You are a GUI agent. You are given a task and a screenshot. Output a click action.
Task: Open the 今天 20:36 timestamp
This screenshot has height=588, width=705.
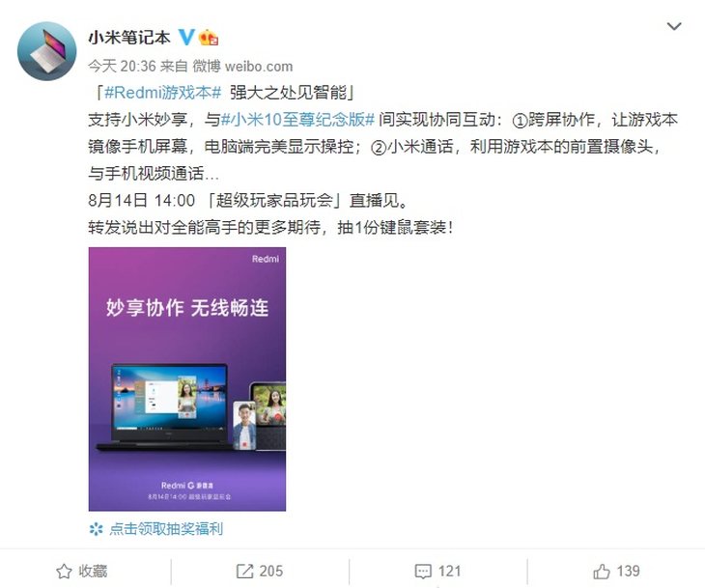pos(122,67)
